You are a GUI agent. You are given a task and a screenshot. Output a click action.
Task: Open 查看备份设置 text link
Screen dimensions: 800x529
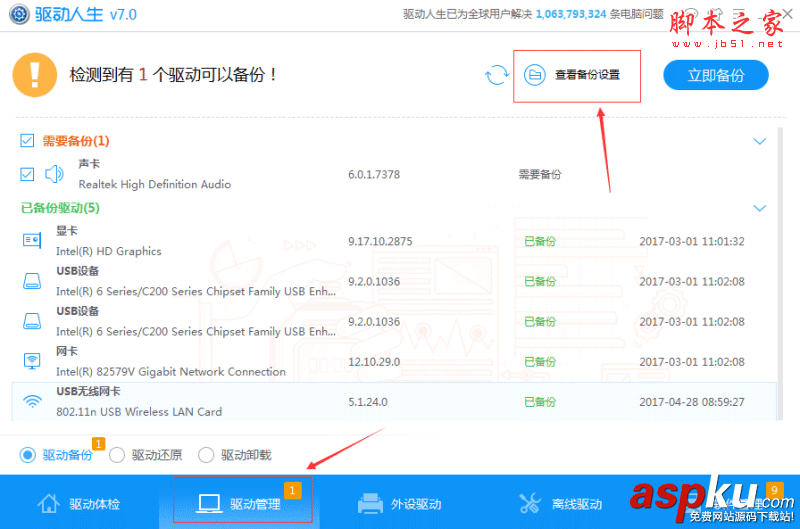(x=587, y=75)
